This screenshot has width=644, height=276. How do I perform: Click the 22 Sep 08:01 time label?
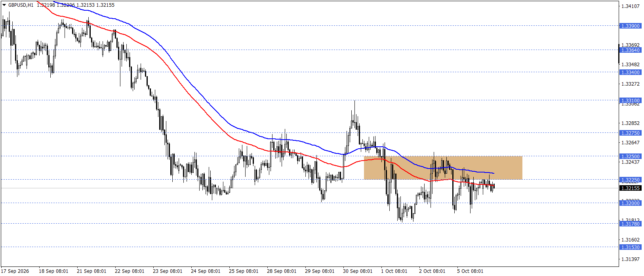[x=130, y=271]
